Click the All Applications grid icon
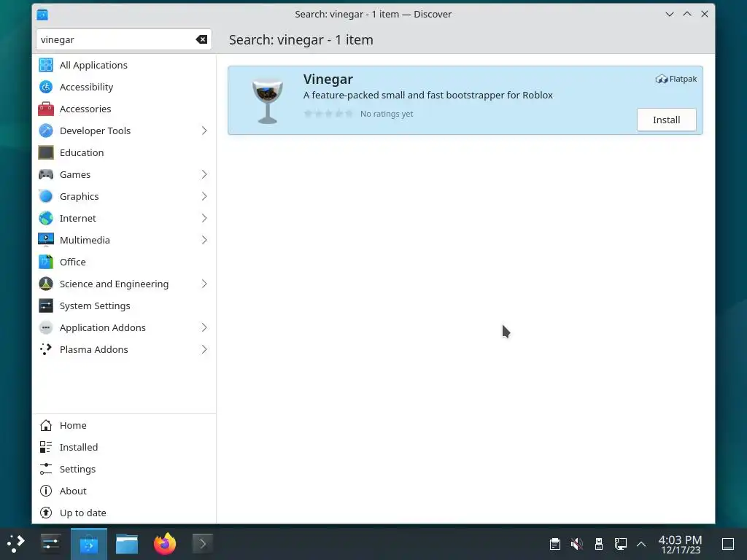Screen dimensions: 747x560 tap(46, 65)
